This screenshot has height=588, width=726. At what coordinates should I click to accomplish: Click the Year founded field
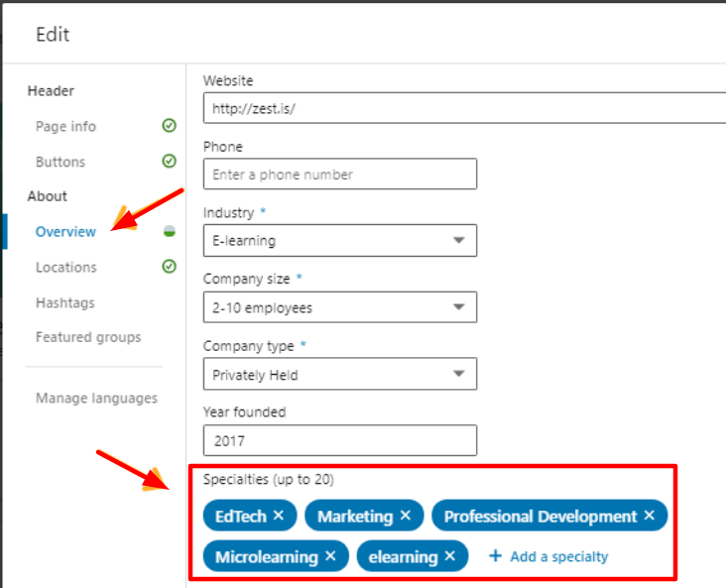tap(340, 440)
